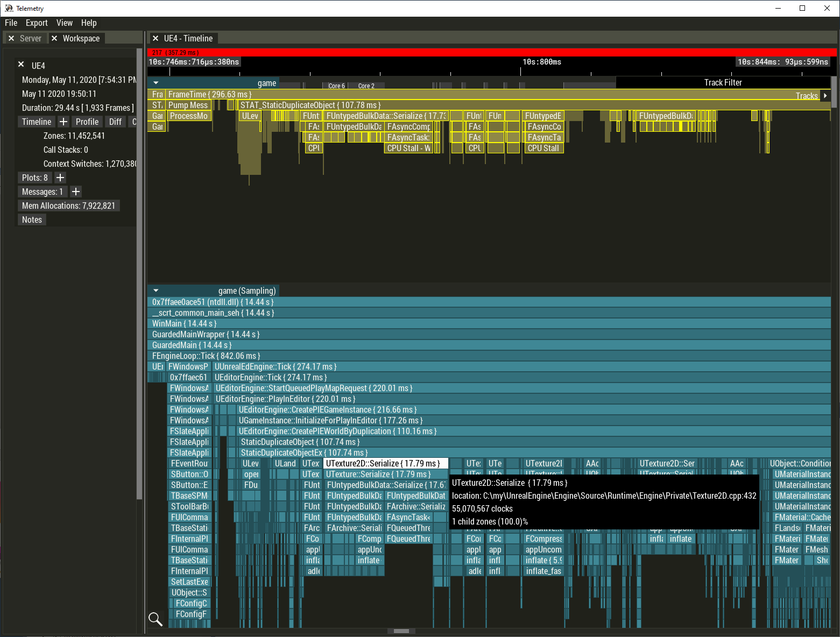The height and width of the screenshot is (637, 840).
Task: Close the Server tab with X icon
Action: (x=11, y=39)
